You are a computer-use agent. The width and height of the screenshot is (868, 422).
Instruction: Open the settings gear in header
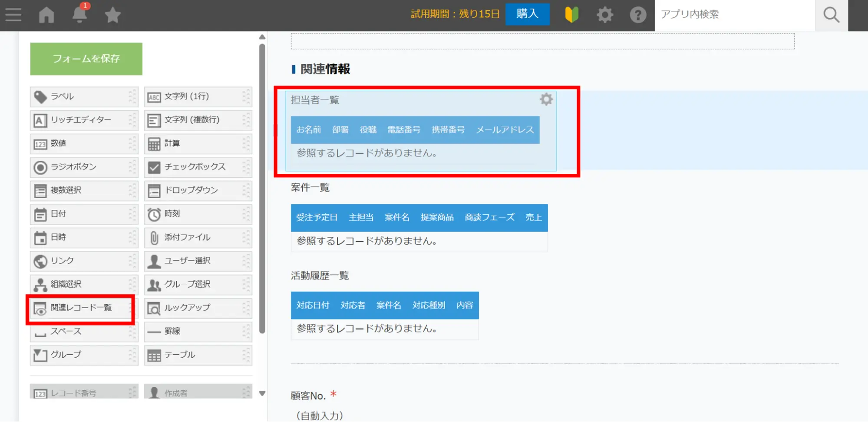point(604,15)
